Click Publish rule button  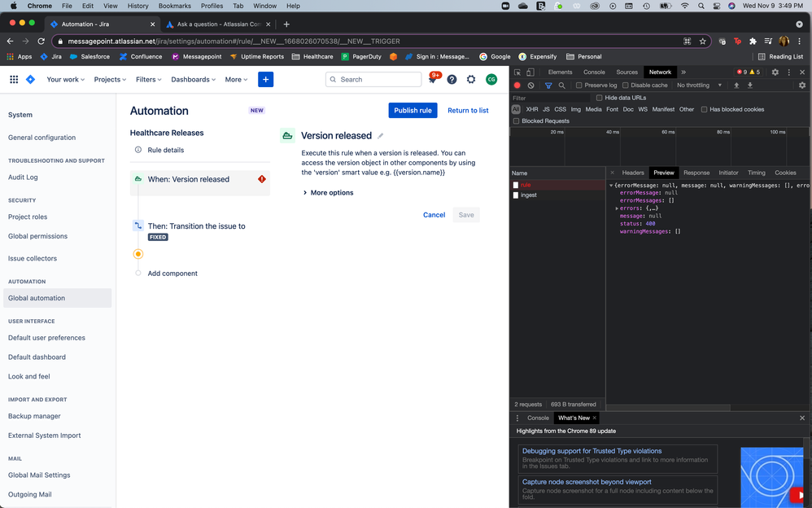pyautogui.click(x=413, y=111)
